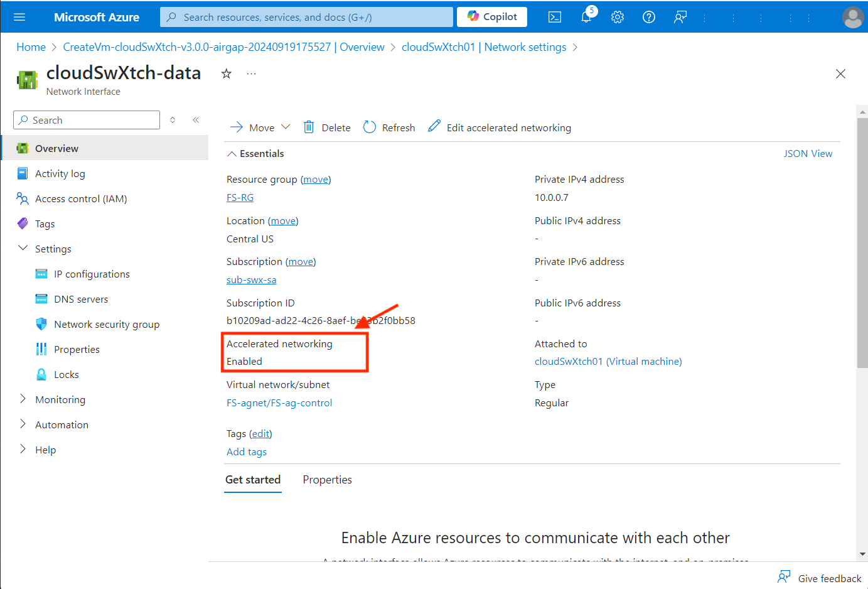Star cloudSwXtch-data as a favorite

coord(225,73)
